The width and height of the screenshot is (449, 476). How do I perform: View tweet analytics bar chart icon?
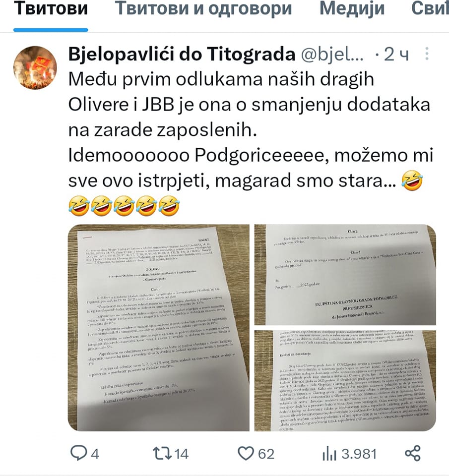[x=329, y=454]
